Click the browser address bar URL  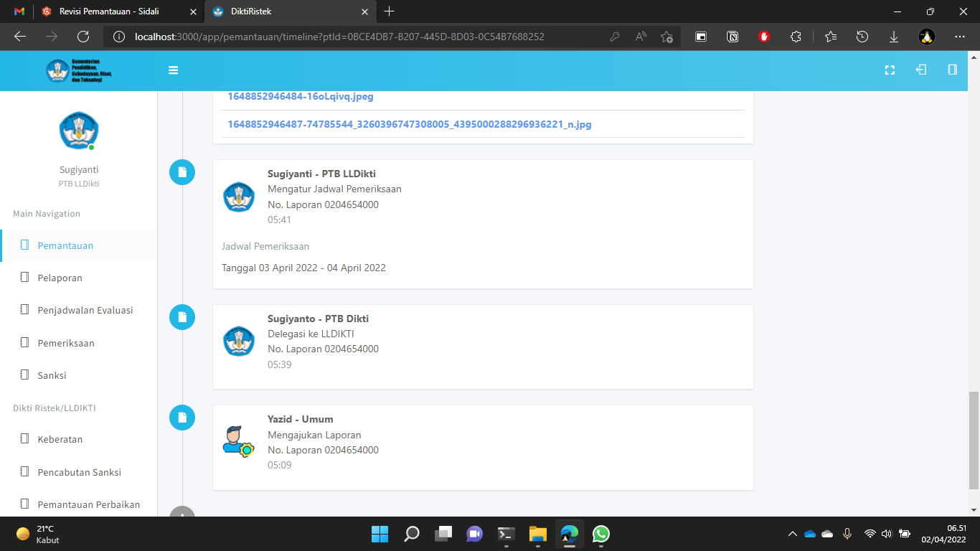click(339, 37)
